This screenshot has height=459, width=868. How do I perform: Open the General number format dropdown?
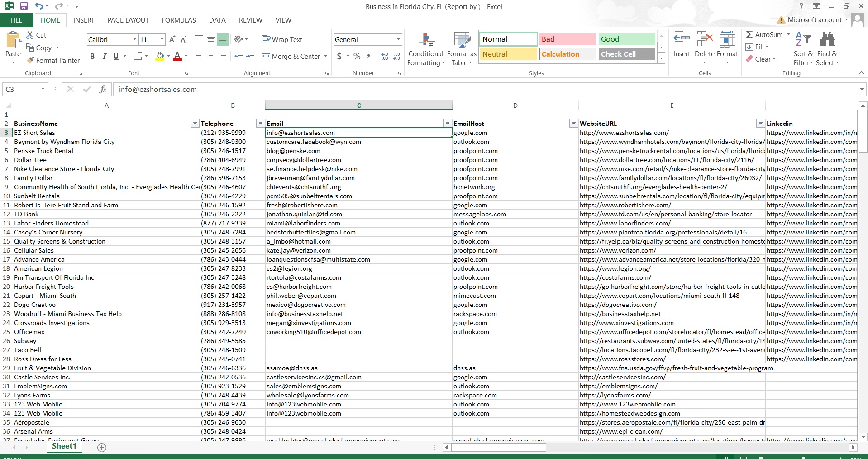point(398,39)
